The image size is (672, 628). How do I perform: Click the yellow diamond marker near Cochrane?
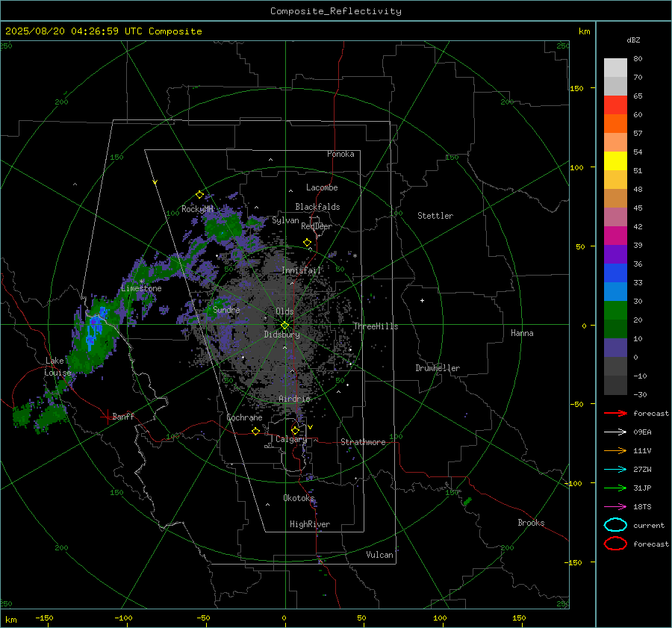point(255,431)
